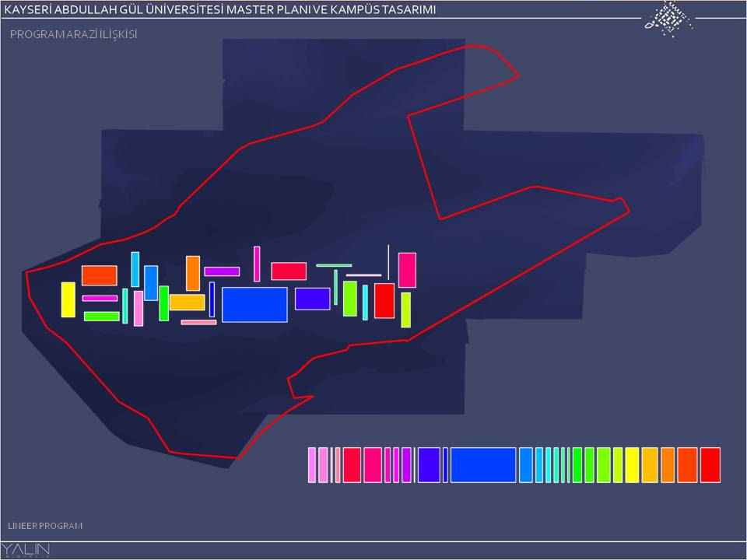Select the orange-red rectangle at the cluster's top left
Screen dimensions: 747x560
point(99,275)
